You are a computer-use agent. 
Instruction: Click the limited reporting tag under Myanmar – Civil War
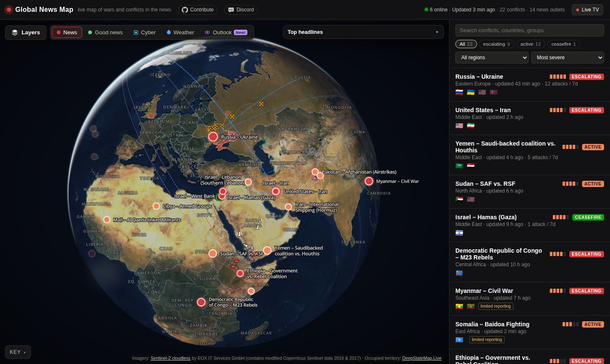tap(496, 306)
